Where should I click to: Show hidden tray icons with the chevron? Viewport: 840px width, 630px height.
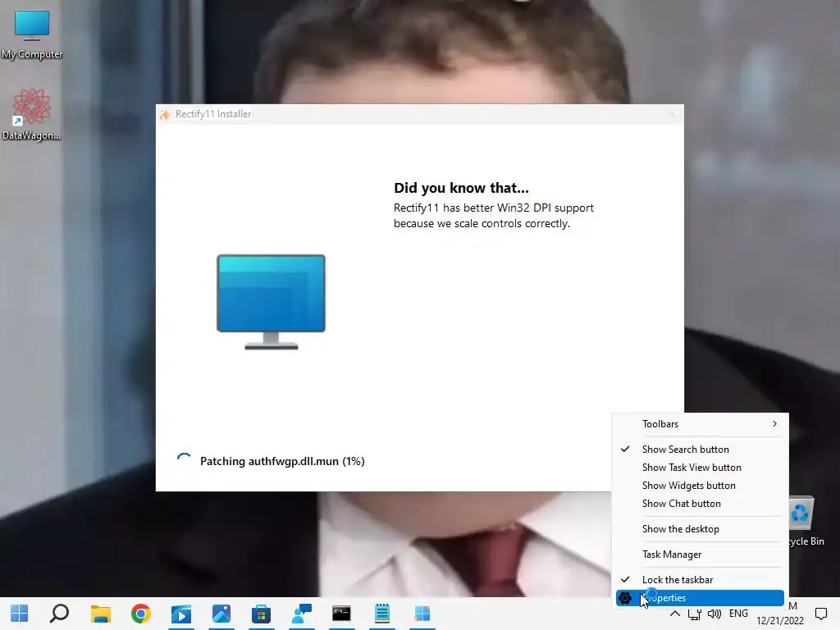point(675,614)
